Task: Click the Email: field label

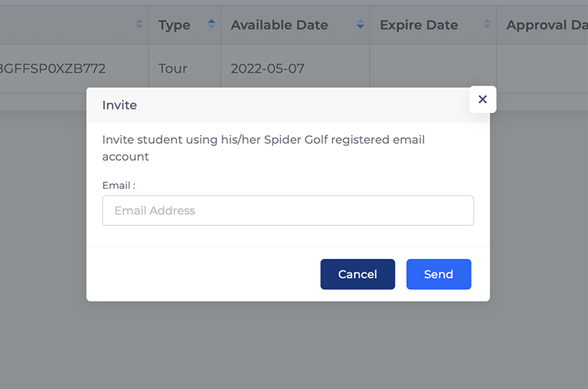Action: 118,185
